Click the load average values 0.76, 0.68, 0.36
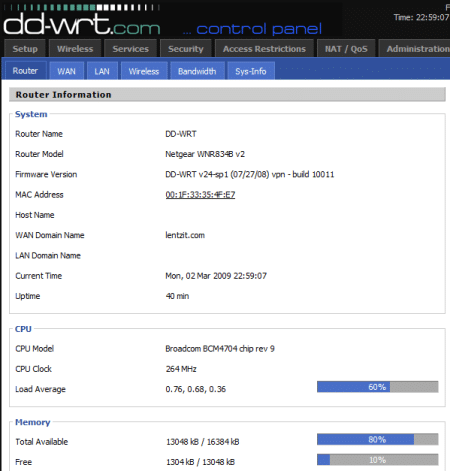 tap(196, 389)
